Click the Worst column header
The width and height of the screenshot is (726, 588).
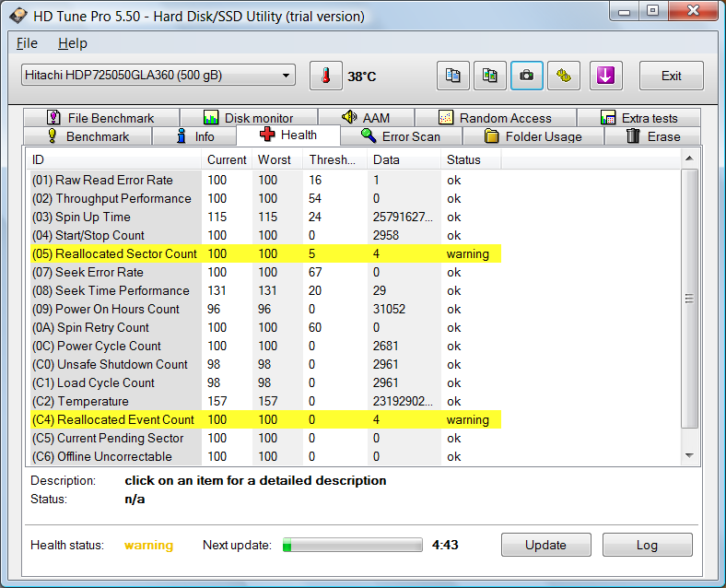point(277,159)
